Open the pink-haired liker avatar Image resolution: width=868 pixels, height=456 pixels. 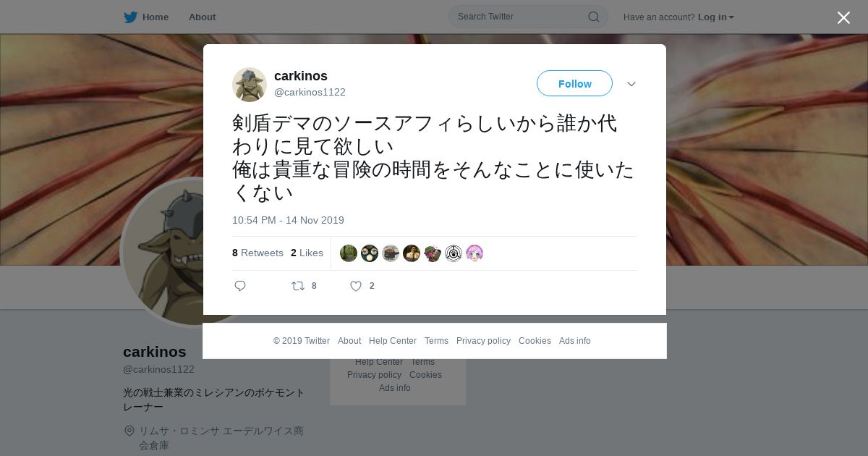pos(475,253)
